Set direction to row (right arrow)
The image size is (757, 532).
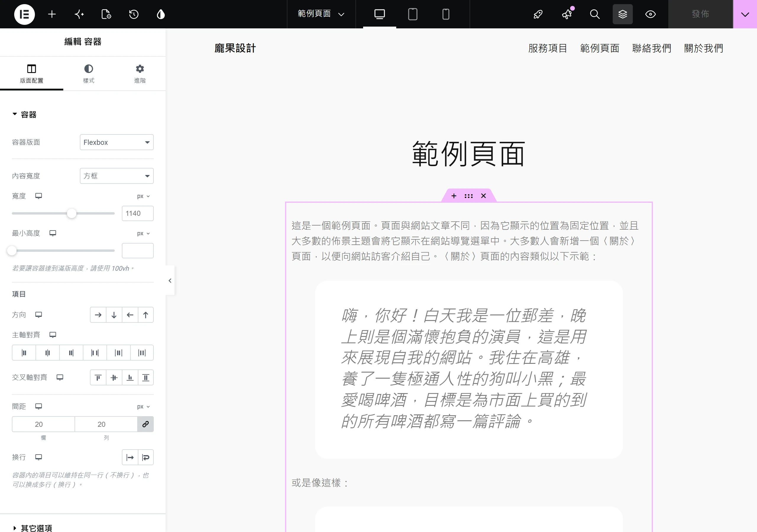98,315
